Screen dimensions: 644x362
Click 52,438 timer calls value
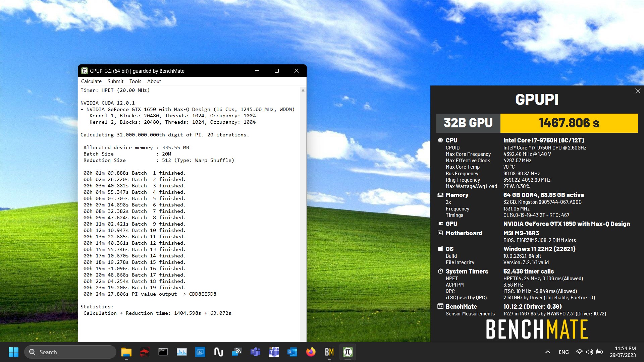[528, 271]
